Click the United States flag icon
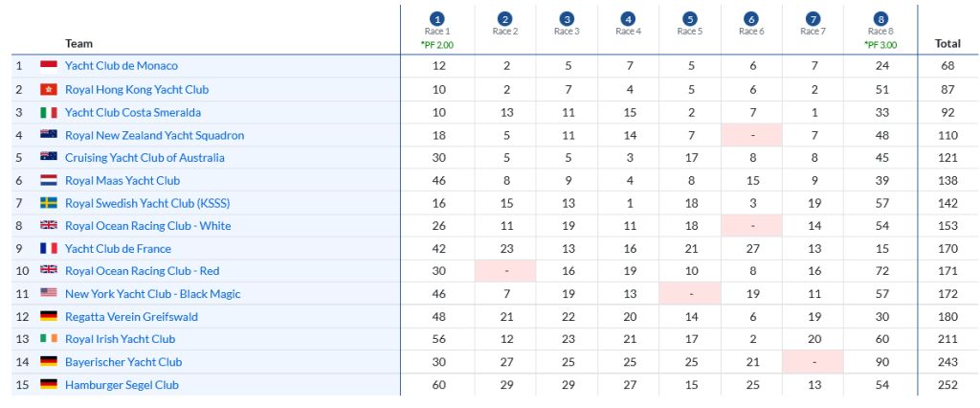This screenshot has height=408, width=980. click(49, 293)
